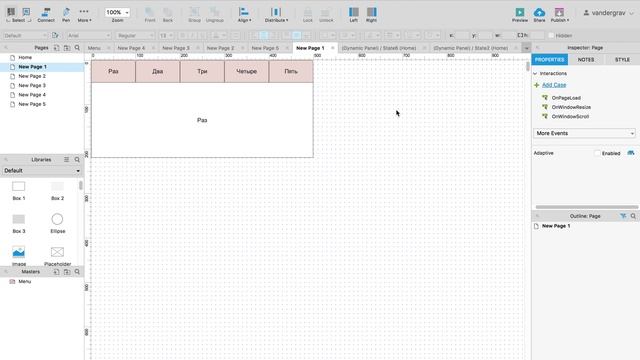Open the widget style Default dropdown
Screen dimensions: 640x360
pyautogui.click(x=24, y=36)
